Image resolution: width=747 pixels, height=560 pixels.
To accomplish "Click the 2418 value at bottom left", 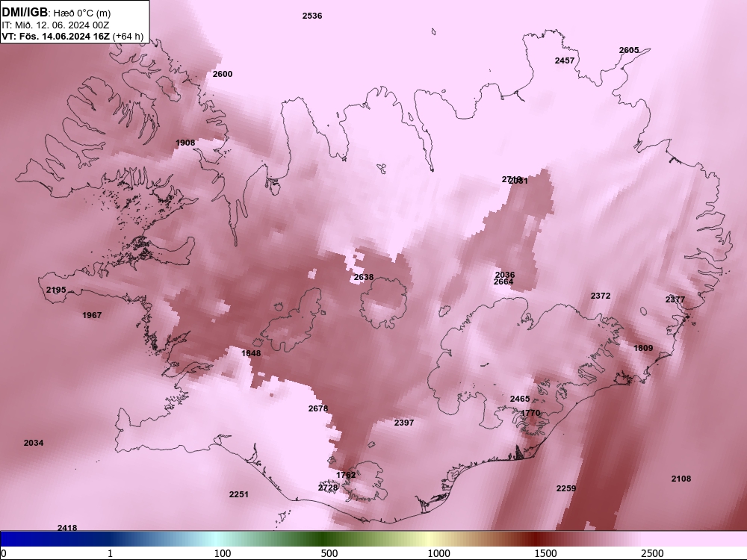I will 67,528.
